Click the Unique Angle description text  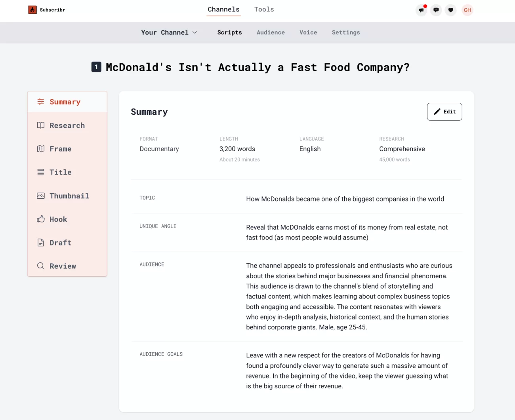(347, 232)
